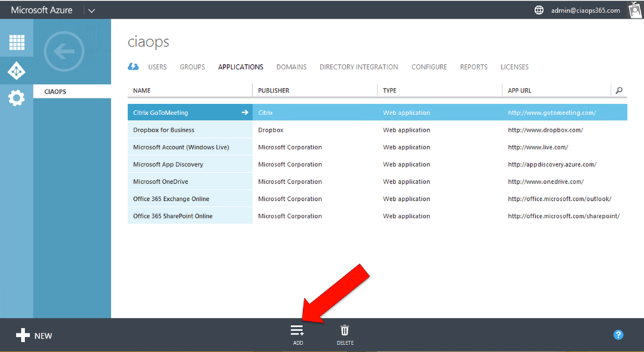Switch to the GROUPS tab
Viewport: 644px width, 352px height.
point(192,67)
